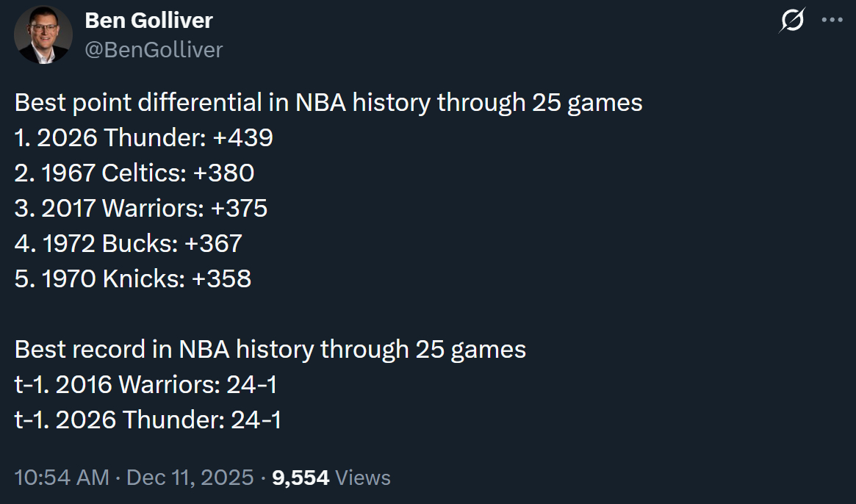Click the 2026 Thunder: +439 line
The width and height of the screenshot is (856, 504).
point(144,137)
